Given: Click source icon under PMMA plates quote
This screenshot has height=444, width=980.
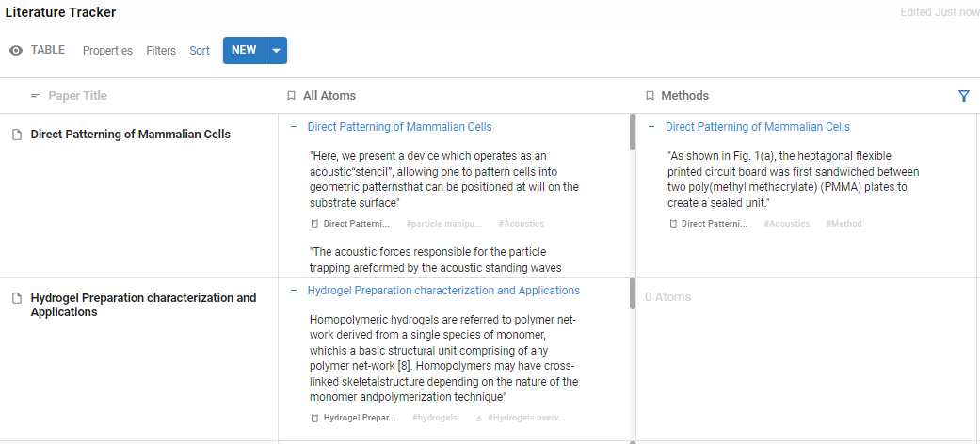Looking at the screenshot, I should (673, 224).
